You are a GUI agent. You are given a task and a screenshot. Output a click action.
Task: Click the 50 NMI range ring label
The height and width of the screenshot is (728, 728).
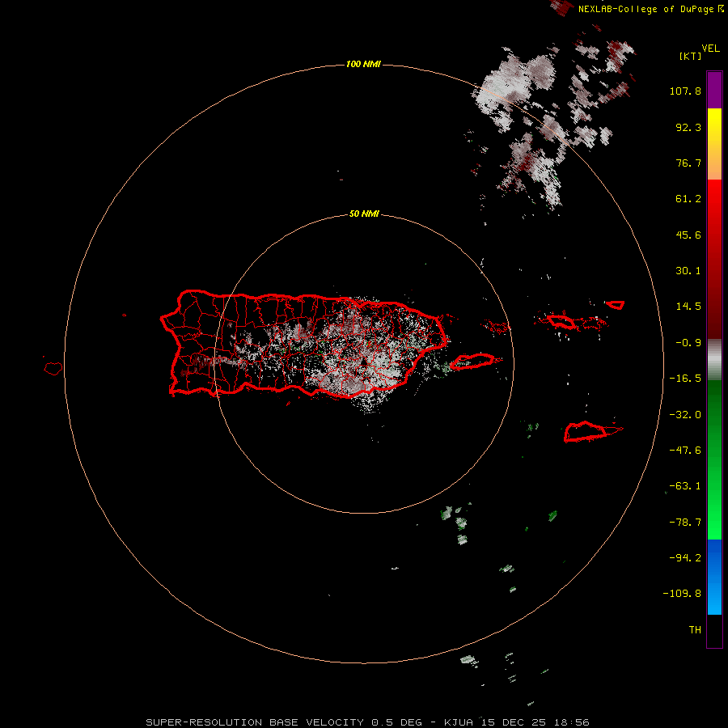(x=364, y=214)
